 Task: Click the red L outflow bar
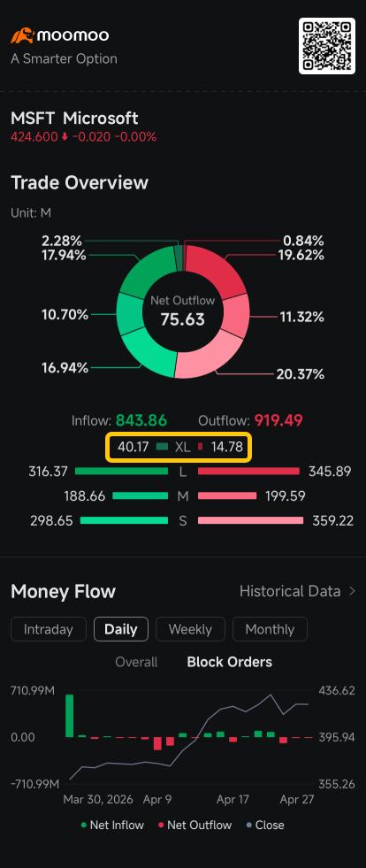pyautogui.click(x=248, y=472)
